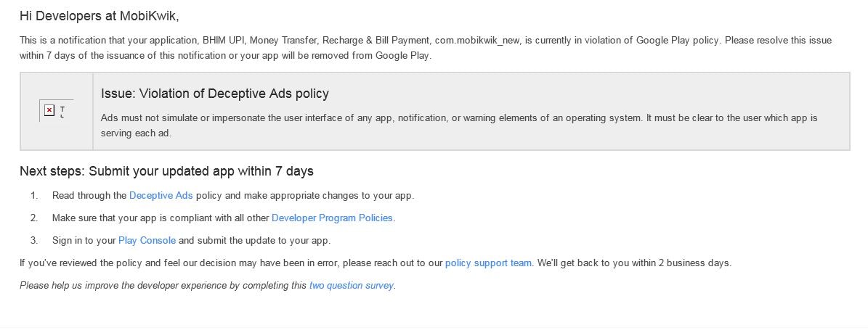Open the Developer Program Policies link
Viewport: 868px width, 330px height.
[x=332, y=218]
